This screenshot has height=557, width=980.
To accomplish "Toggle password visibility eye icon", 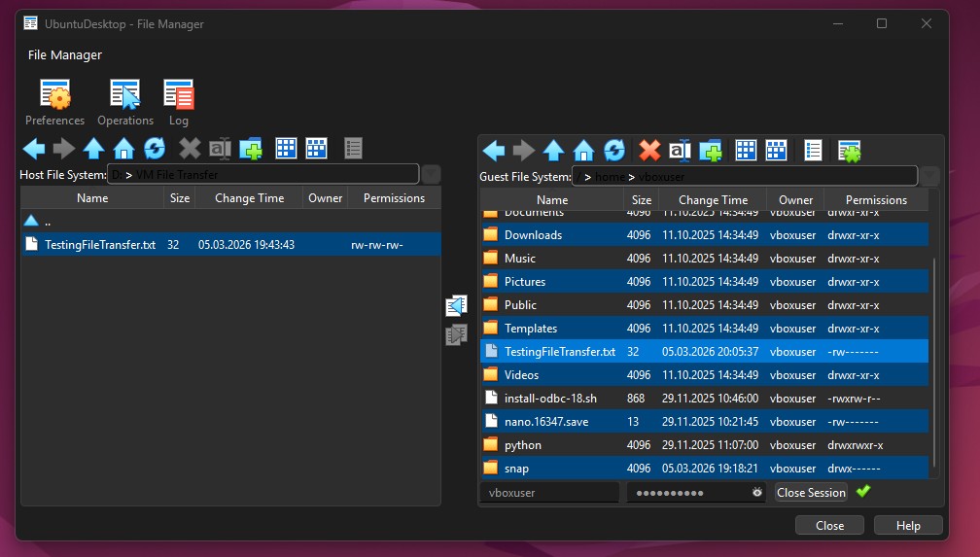I will (756, 493).
